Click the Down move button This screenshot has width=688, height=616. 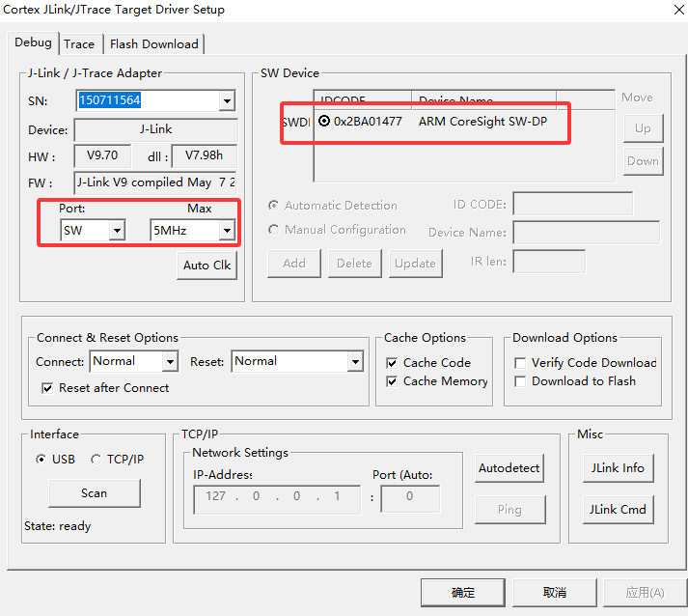[643, 161]
